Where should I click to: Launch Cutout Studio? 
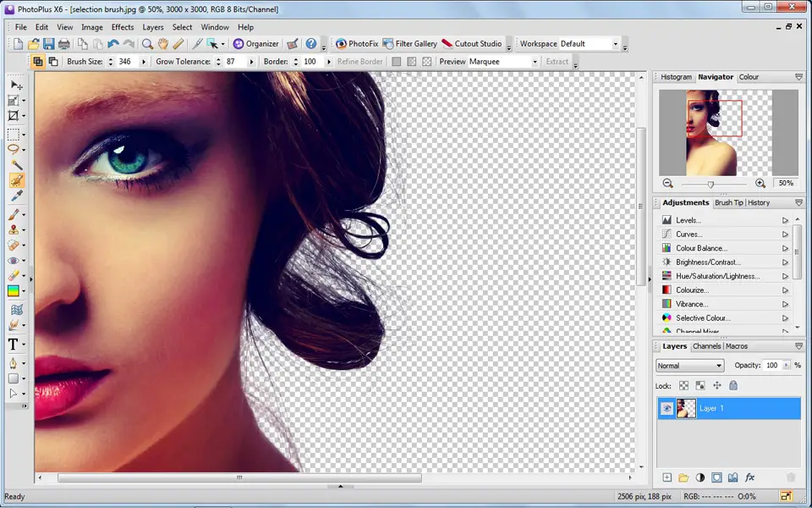point(472,44)
